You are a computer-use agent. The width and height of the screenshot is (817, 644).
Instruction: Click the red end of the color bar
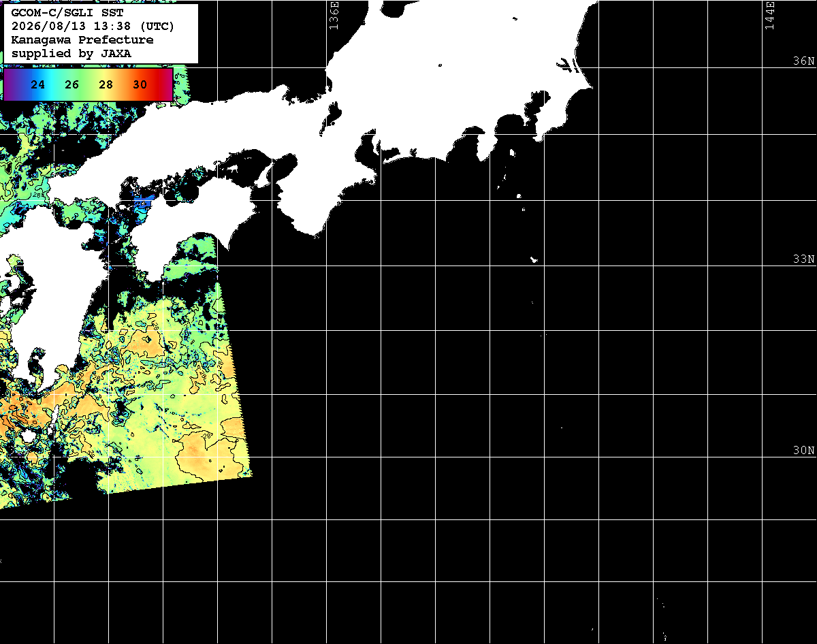pyautogui.click(x=167, y=84)
